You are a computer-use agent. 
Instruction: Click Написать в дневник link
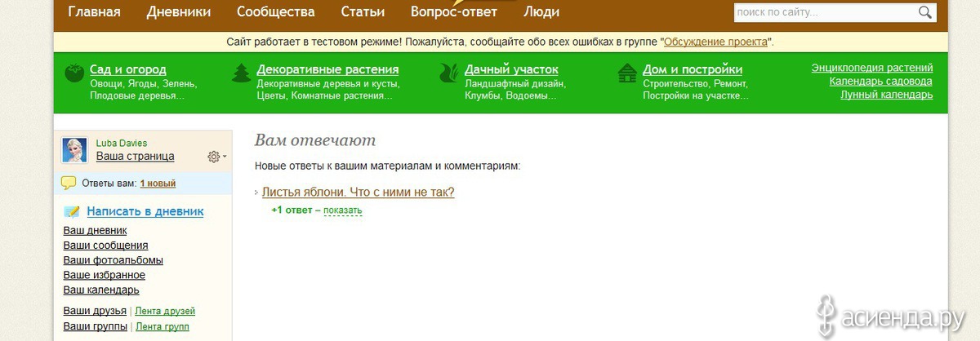(x=145, y=211)
